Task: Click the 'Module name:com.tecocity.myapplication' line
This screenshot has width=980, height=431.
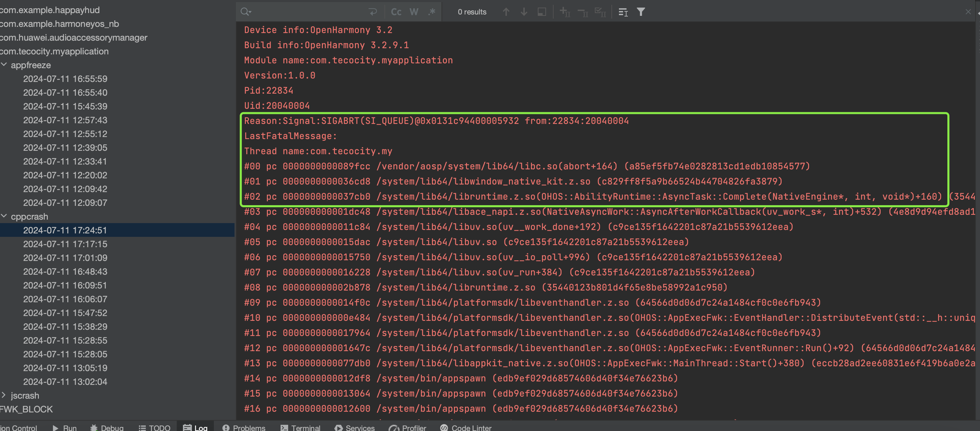Action: tap(348, 60)
